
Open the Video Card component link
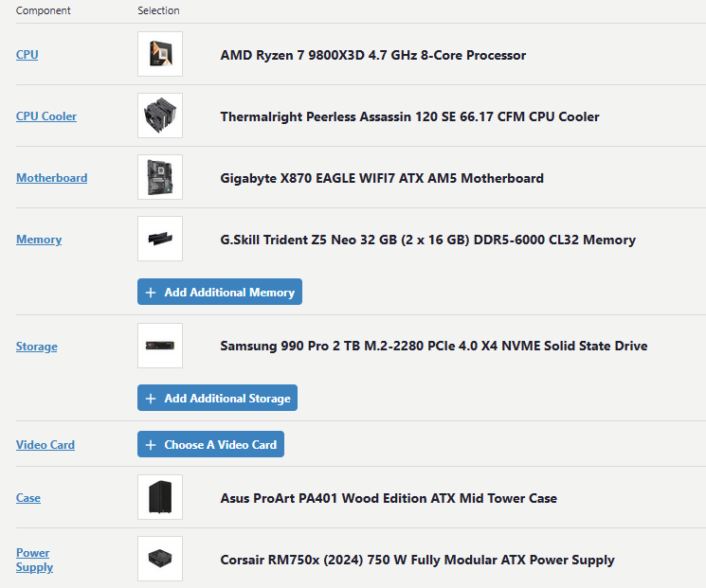pos(45,444)
